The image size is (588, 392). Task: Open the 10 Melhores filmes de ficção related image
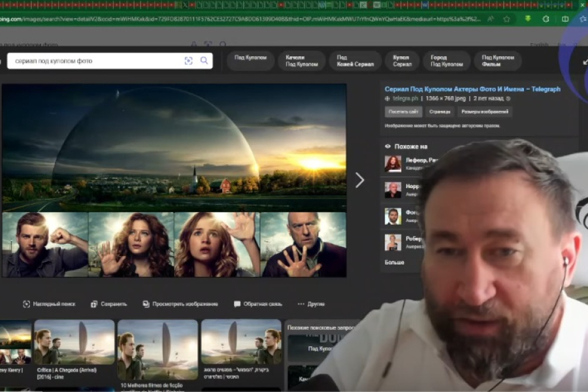click(157, 350)
